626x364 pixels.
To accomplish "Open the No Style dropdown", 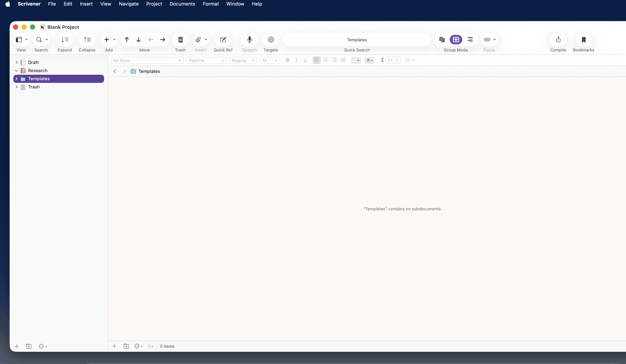I will 147,60.
